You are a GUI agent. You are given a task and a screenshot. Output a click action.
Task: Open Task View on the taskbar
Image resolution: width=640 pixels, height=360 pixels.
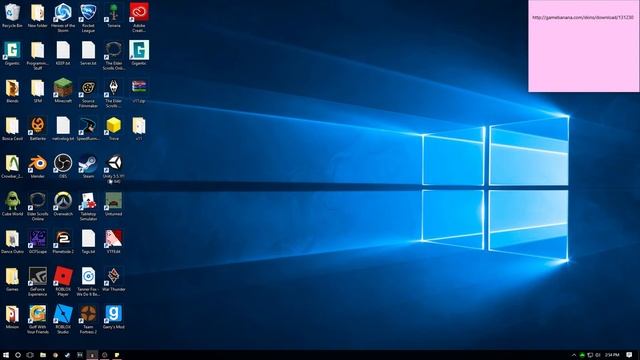pyautogui.click(x=30, y=355)
